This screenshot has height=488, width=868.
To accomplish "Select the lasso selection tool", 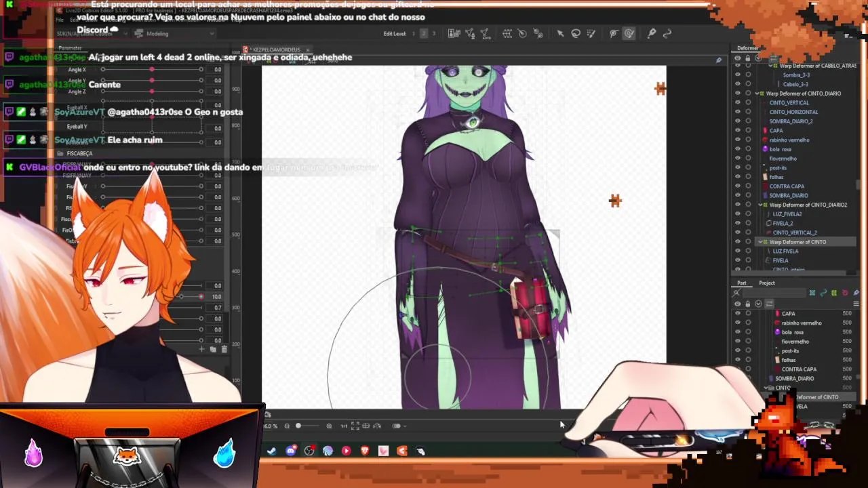I will pyautogui.click(x=576, y=33).
